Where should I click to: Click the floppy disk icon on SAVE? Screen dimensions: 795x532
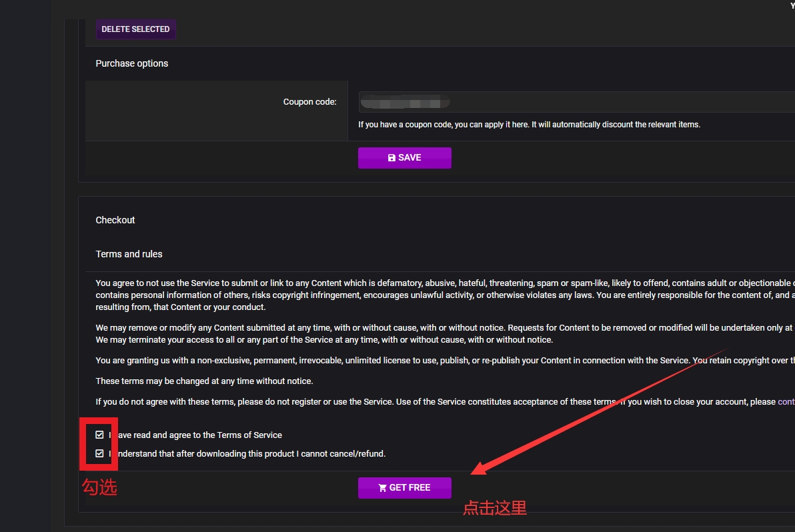391,158
